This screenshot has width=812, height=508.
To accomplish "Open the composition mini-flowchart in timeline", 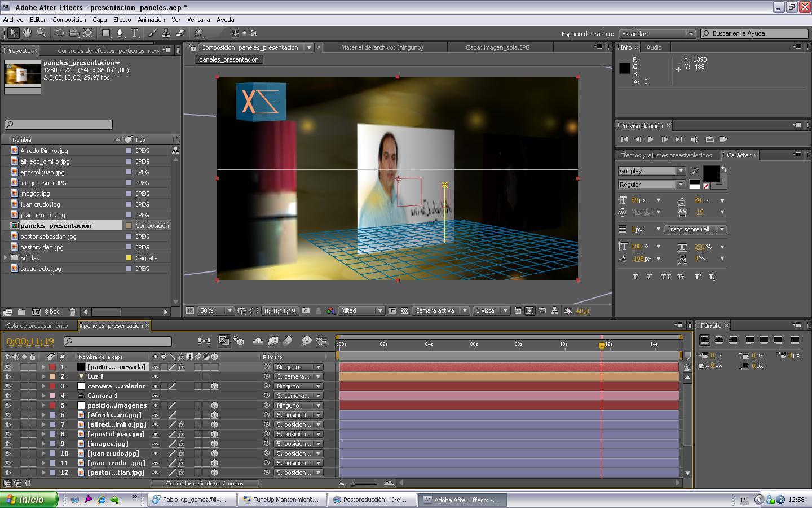I will pos(204,341).
